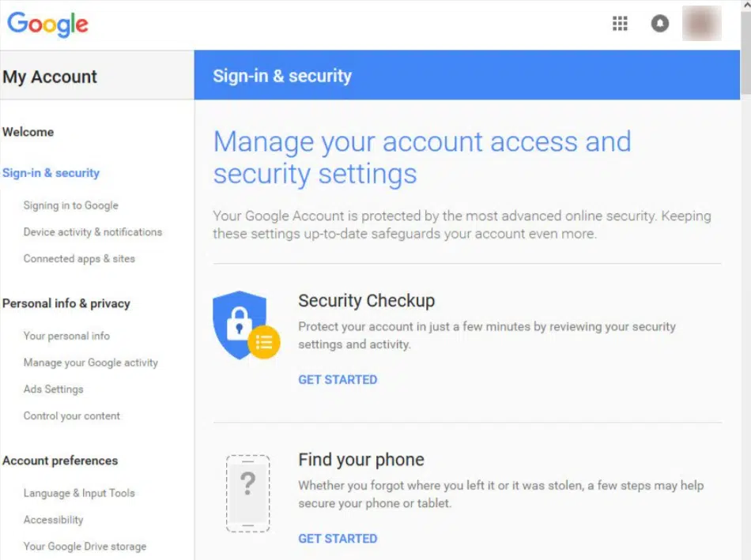Open Your personal info link

coord(66,336)
